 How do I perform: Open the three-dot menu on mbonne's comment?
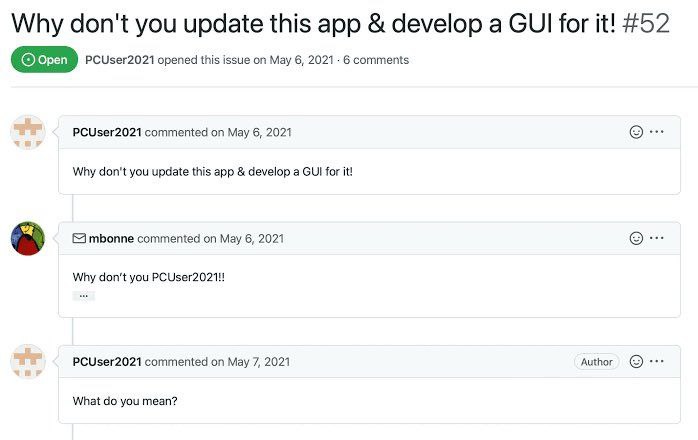657,238
